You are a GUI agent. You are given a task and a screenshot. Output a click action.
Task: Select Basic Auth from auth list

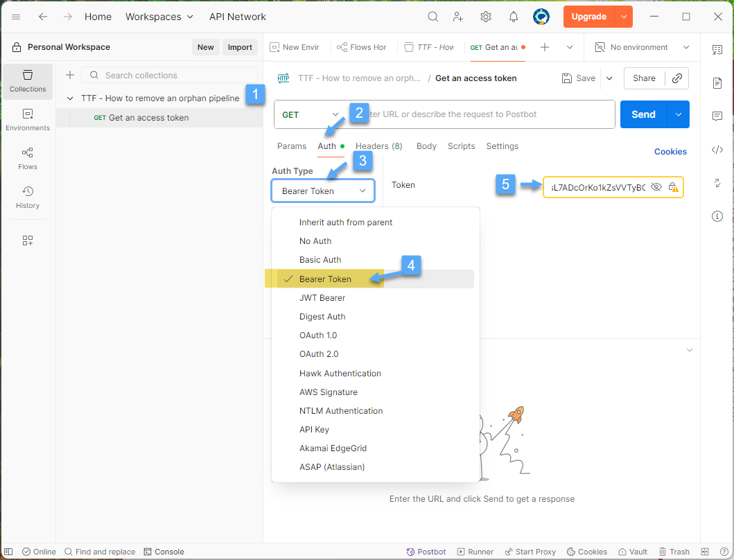coord(376,260)
